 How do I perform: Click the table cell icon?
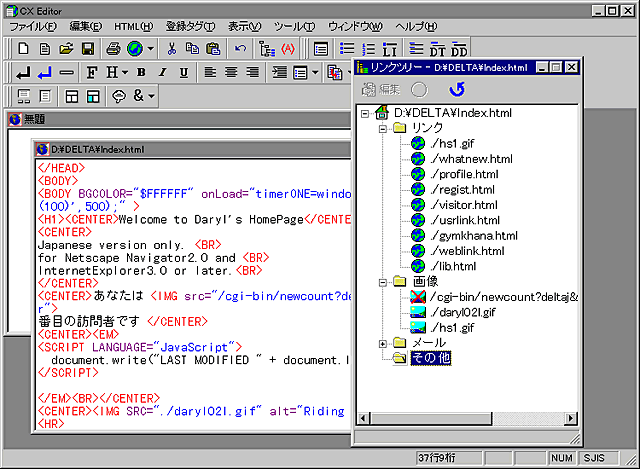click(93, 97)
